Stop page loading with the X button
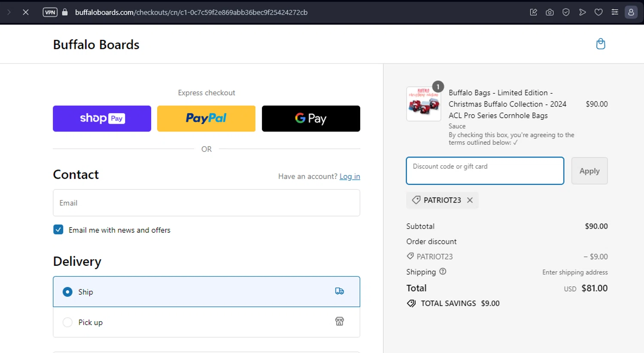Viewport: 644px width, 353px height. point(26,12)
